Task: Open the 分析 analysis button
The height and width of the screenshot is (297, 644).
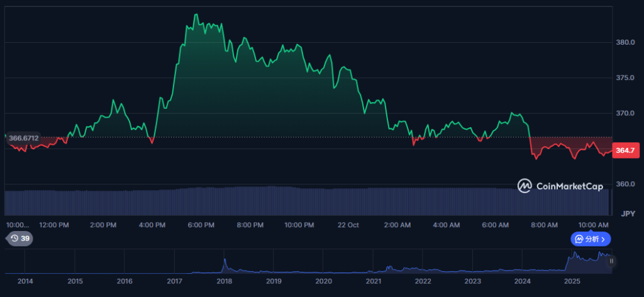Action: [x=591, y=239]
